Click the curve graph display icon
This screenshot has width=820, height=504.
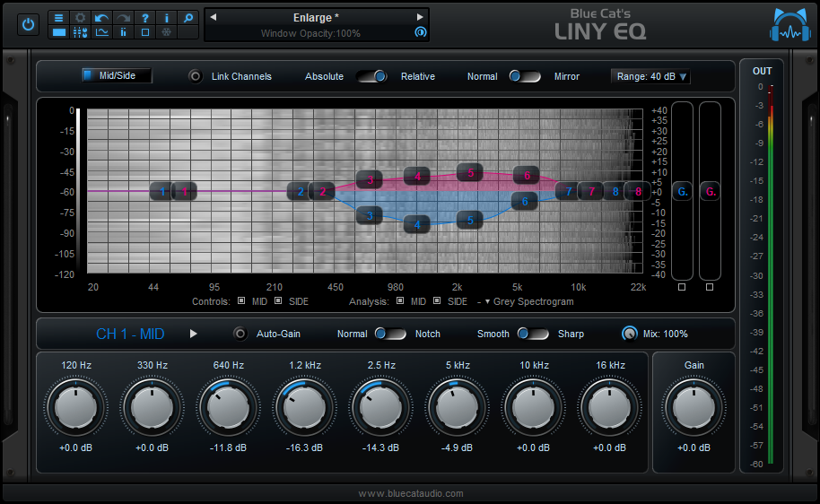pos(101,32)
